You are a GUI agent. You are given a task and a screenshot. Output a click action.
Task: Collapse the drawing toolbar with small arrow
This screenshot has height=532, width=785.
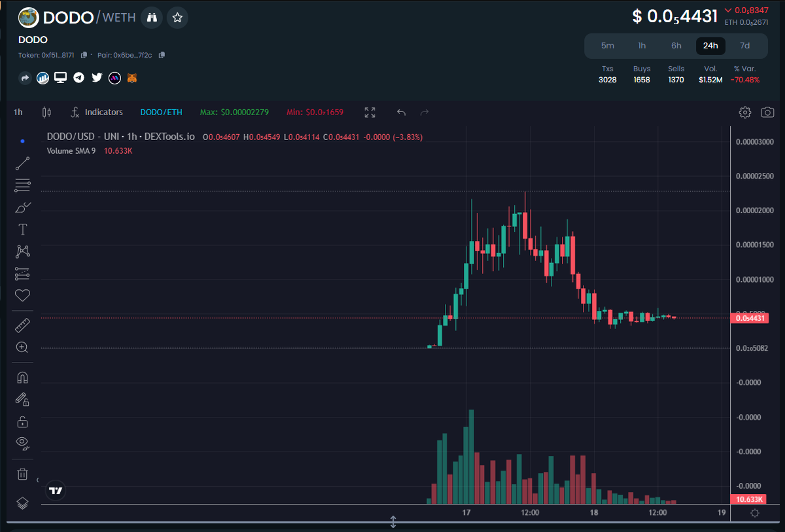coord(37,480)
